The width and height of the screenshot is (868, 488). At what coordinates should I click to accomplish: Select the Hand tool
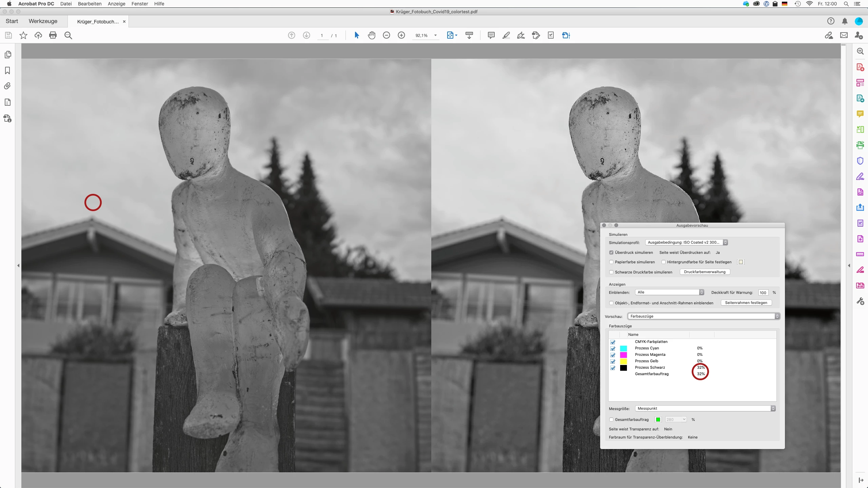pos(372,35)
